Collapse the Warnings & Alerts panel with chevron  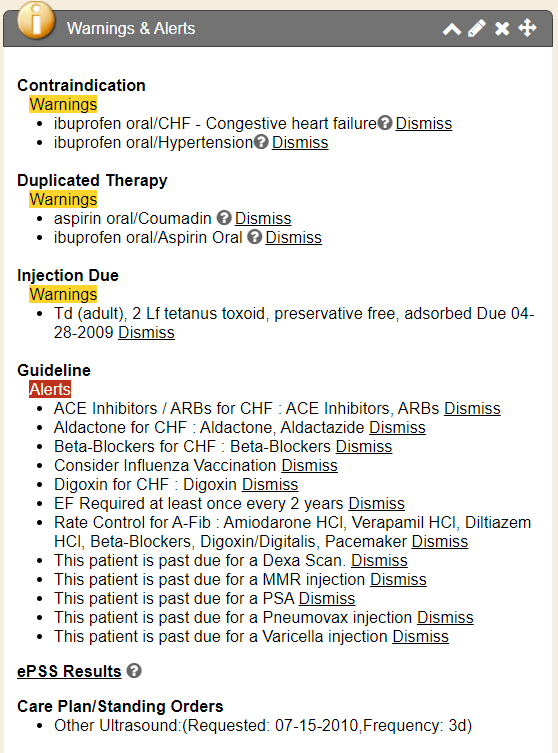point(452,29)
